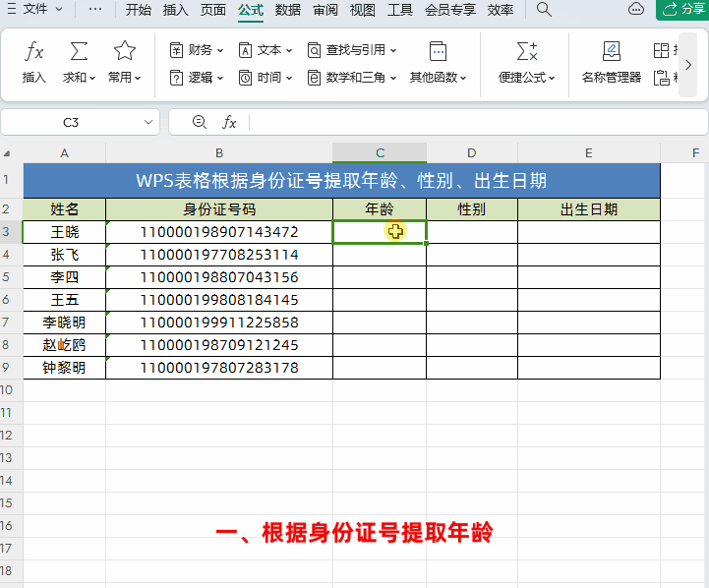Image resolution: width=709 pixels, height=588 pixels.
Task: Click ID number 110000199808184145
Action: (x=219, y=300)
